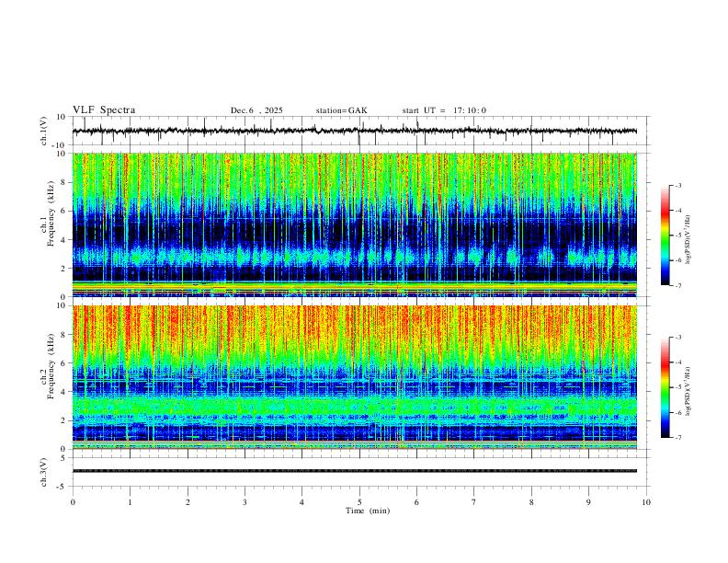
Task: Click the ch.1 waveform trace panel
Action: pyautogui.click(x=360, y=131)
